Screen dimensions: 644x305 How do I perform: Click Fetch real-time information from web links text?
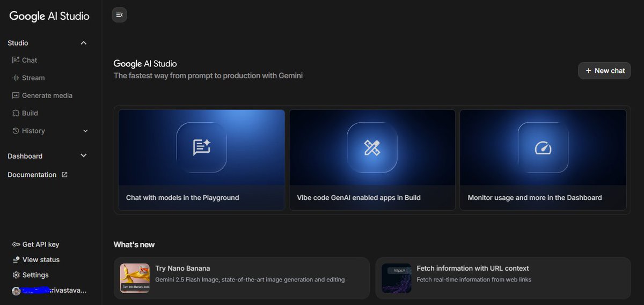474,280
